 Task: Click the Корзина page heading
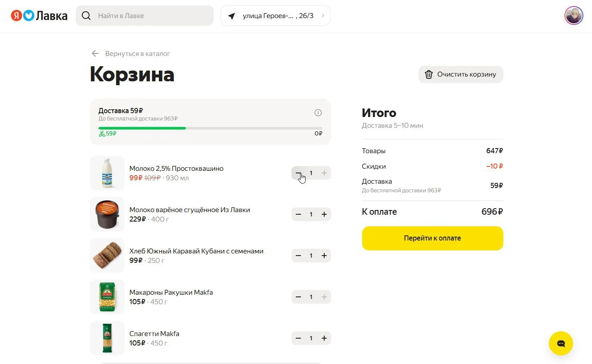click(132, 74)
